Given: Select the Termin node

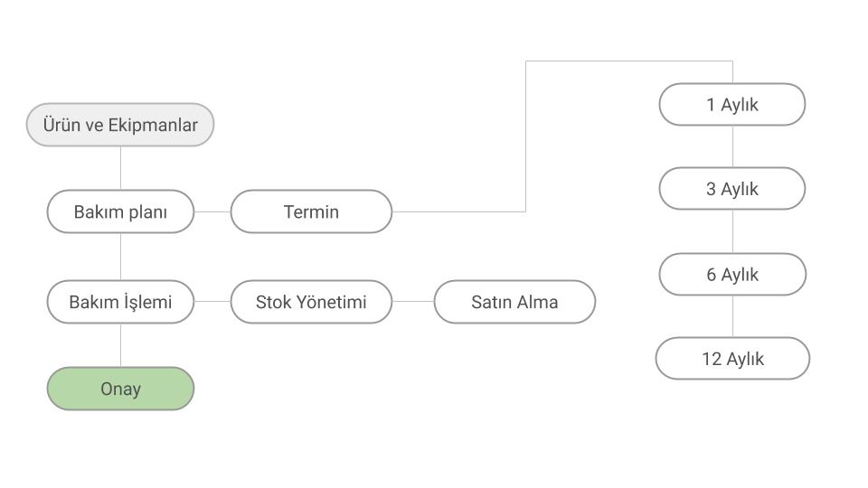Looking at the screenshot, I should tap(311, 211).
